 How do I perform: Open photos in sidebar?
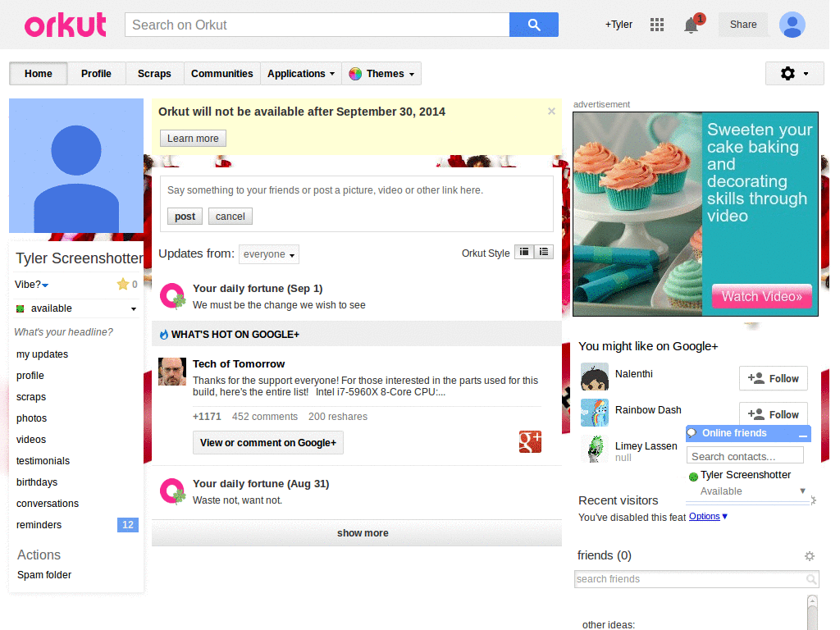point(32,418)
